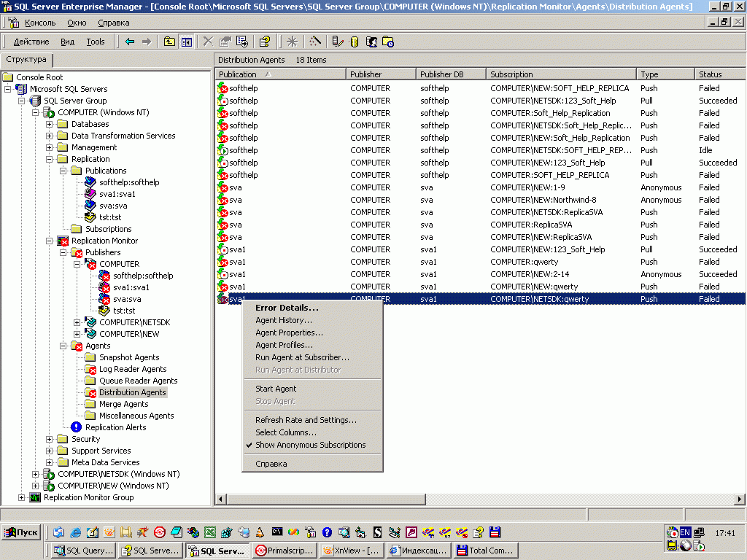Click the agent icon of the NETSDK:SOFT_HELP_REP idle row
Viewport: 747px width, 560px height.
point(223,150)
